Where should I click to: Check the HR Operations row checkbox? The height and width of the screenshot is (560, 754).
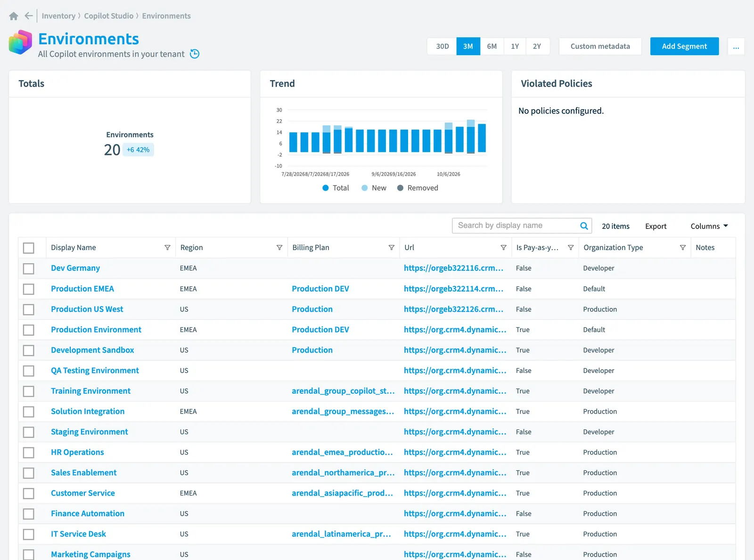point(29,453)
